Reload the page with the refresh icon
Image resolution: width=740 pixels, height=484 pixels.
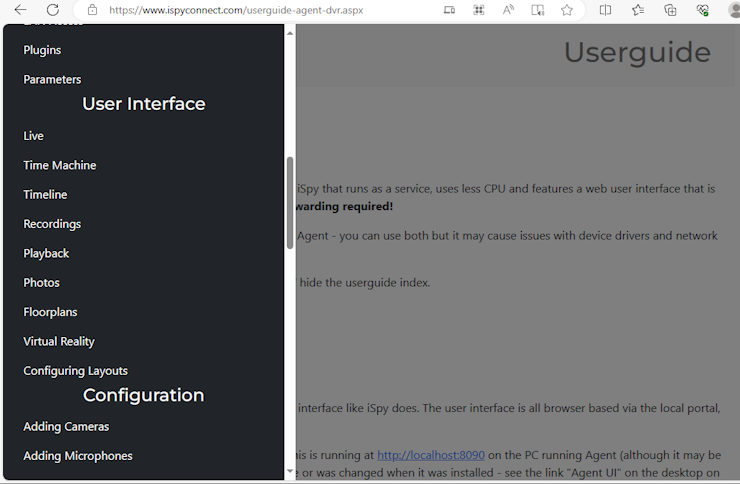pos(53,9)
